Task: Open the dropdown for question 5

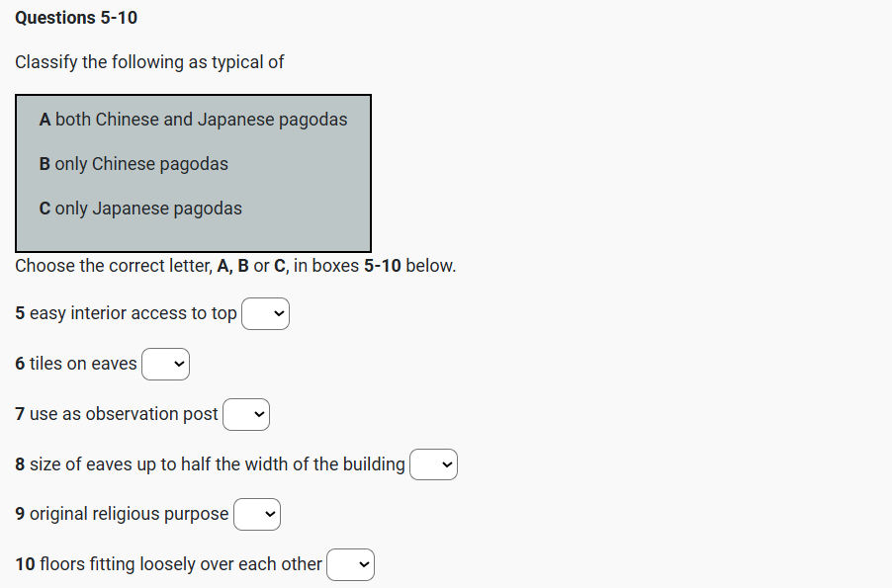Action: [x=265, y=314]
